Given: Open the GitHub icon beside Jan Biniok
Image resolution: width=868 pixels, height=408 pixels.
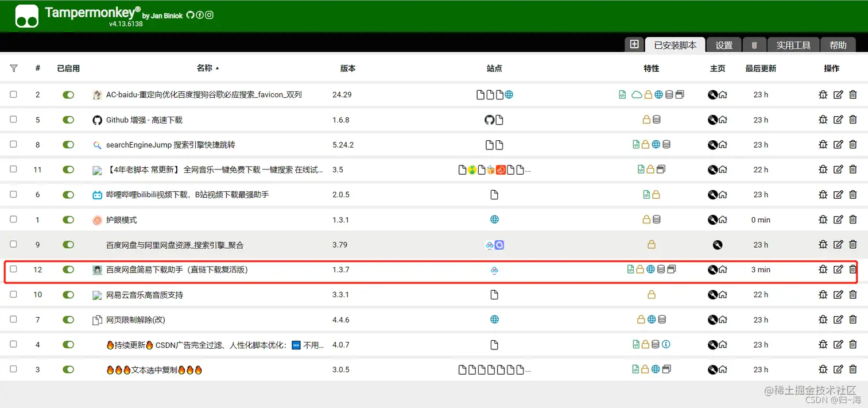Looking at the screenshot, I should click(x=190, y=16).
